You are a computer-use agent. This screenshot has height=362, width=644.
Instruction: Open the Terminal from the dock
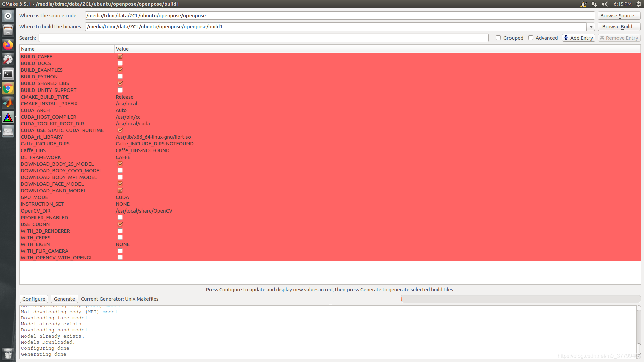click(8, 74)
